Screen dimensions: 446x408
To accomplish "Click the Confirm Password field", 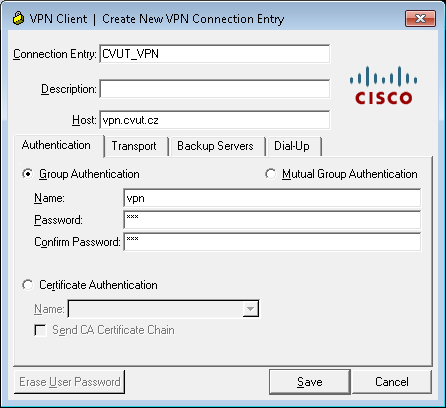I will [272, 242].
